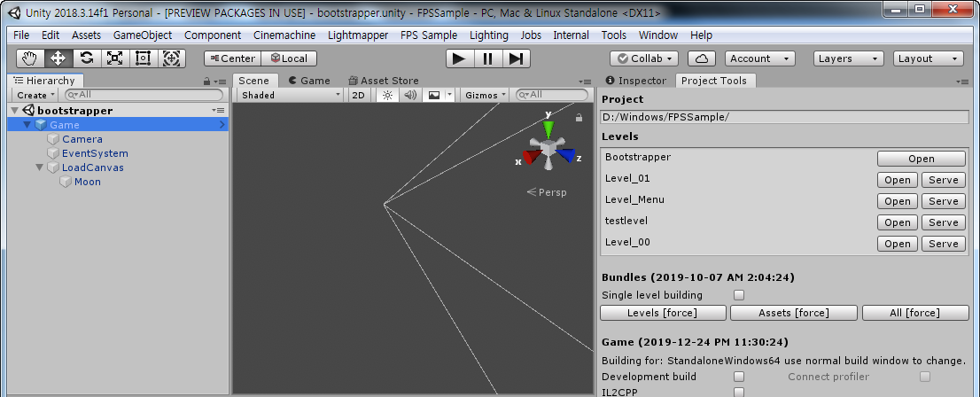Toggle pivot Center mode button

click(232, 58)
